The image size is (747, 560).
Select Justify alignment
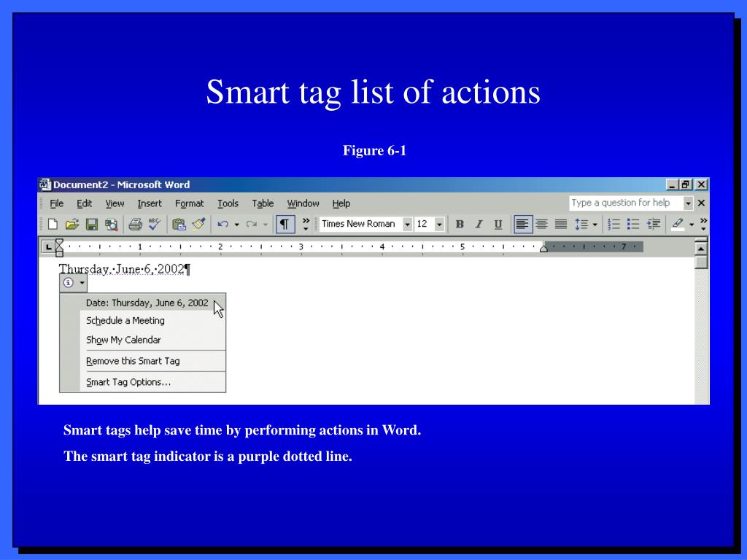(561, 225)
